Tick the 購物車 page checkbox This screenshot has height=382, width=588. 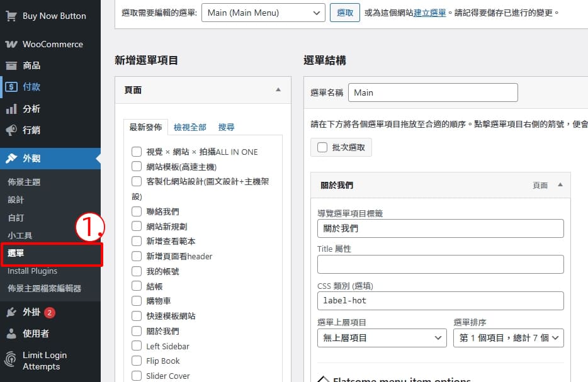pyautogui.click(x=136, y=301)
